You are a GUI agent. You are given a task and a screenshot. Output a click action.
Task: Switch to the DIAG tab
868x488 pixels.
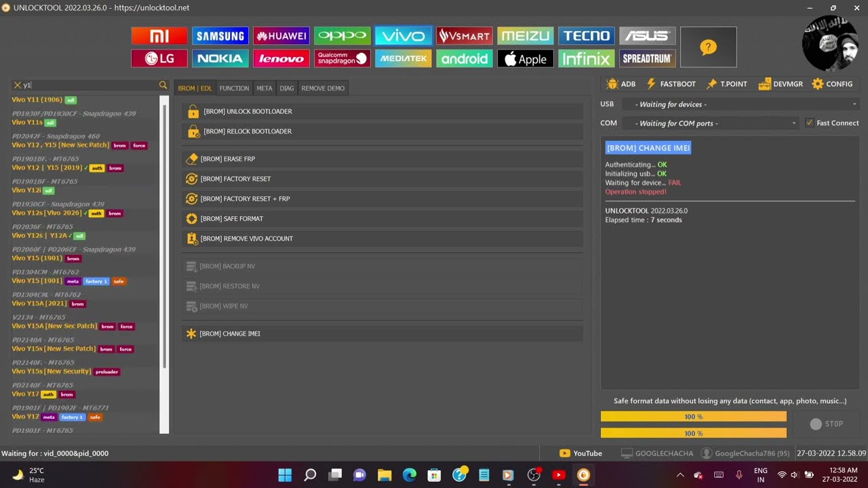(287, 88)
